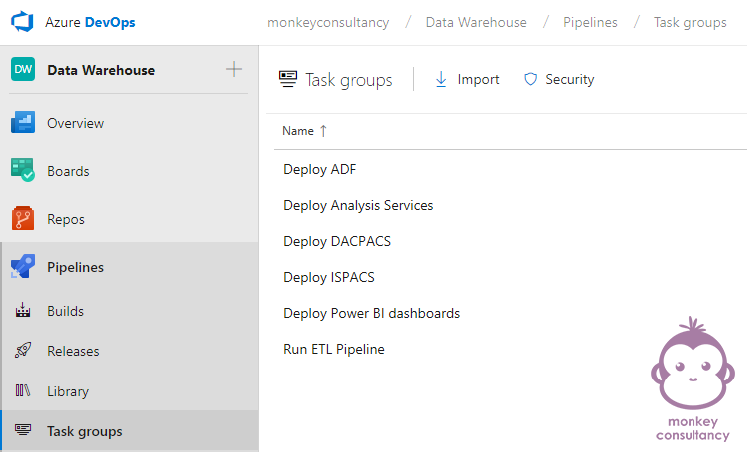The width and height of the screenshot is (747, 452).
Task: Open Pipelines breadcrumb link
Action: coord(590,22)
